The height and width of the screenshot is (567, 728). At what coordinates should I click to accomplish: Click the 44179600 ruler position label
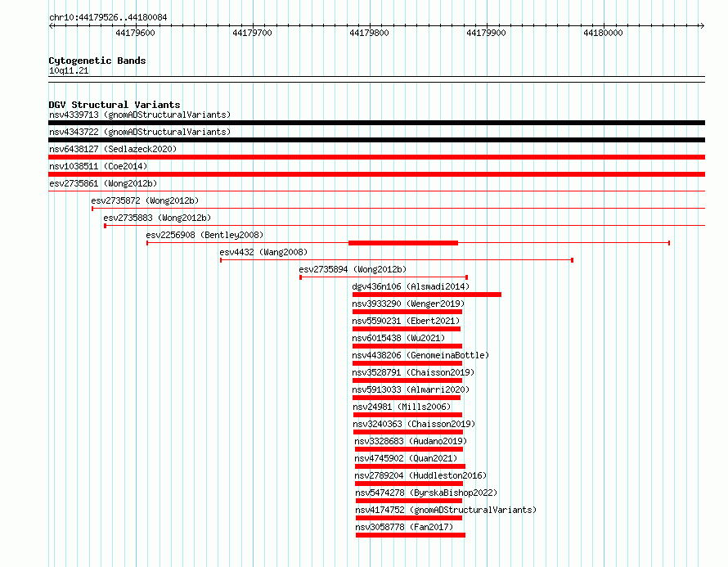tap(135, 33)
